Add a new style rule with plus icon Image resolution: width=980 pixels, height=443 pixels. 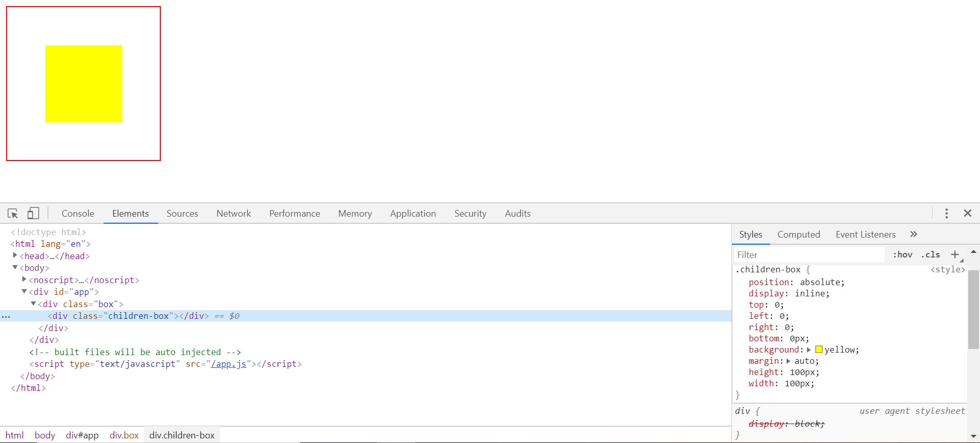point(955,254)
